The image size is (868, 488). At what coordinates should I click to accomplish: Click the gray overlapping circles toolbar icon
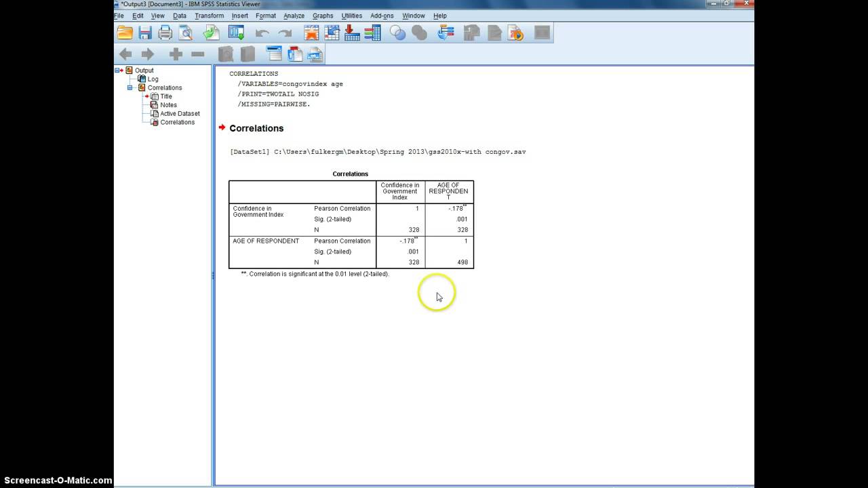click(x=420, y=33)
